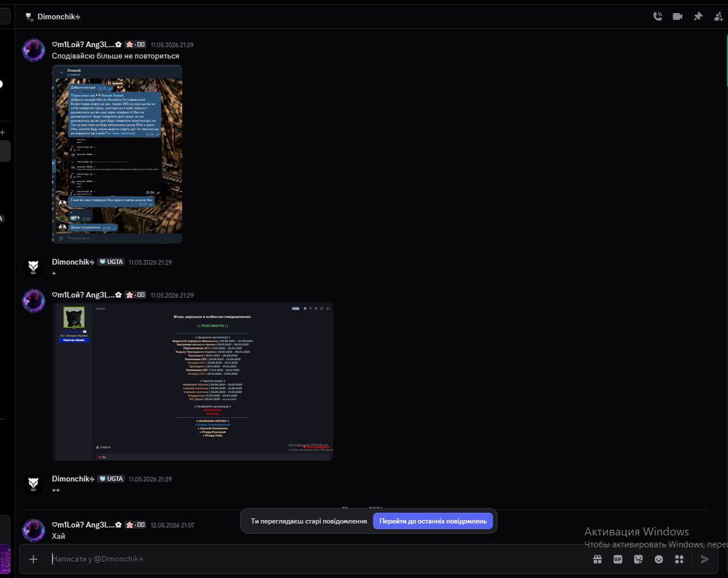The width and height of the screenshot is (728, 578).
Task: Open attachment plus button in message bar
Action: 34,559
